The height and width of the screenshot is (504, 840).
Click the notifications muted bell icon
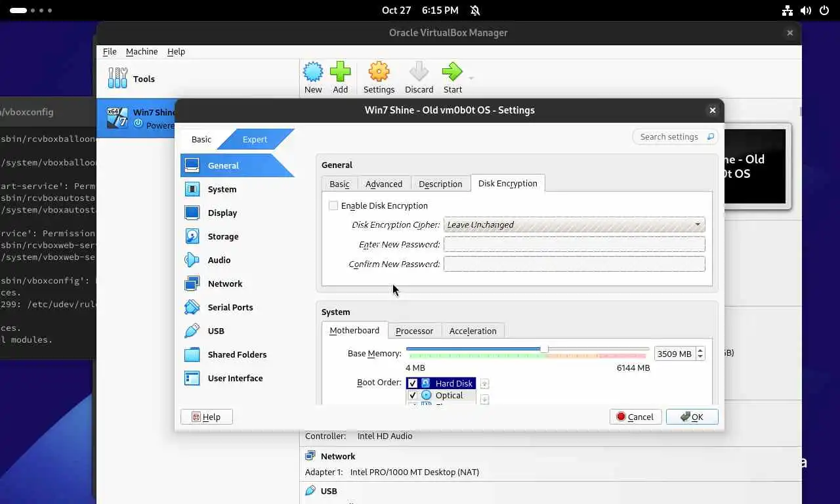click(x=475, y=10)
